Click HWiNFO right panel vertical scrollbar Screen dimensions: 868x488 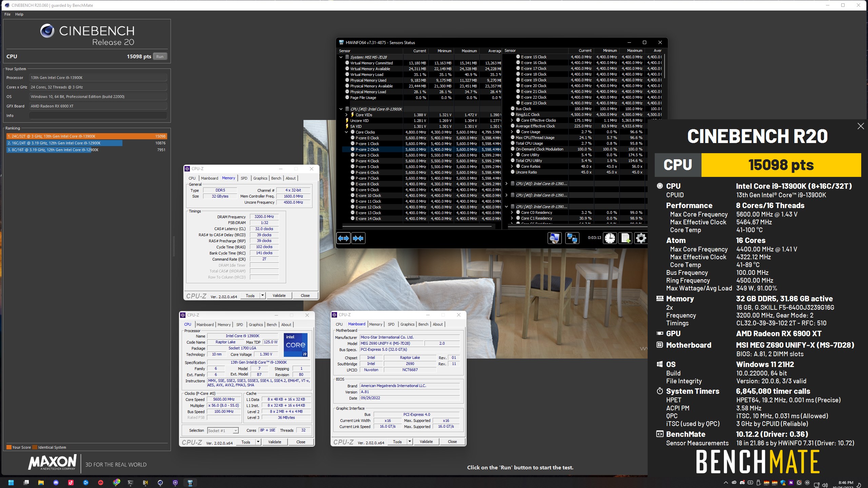click(x=665, y=66)
